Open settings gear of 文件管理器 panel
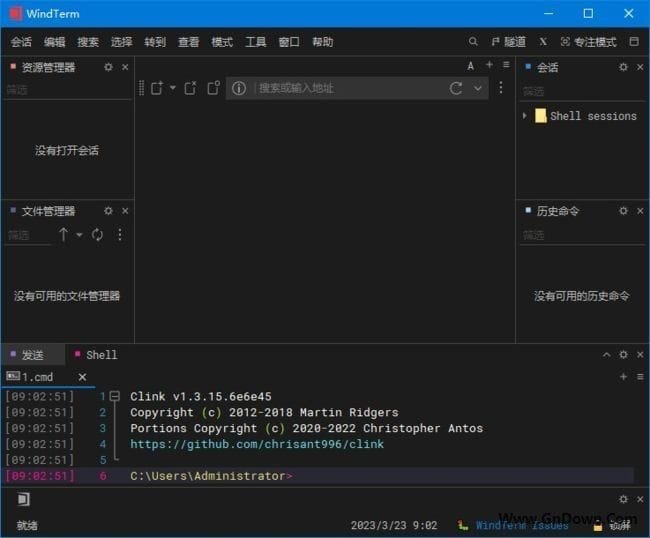The image size is (650, 538). (x=109, y=211)
